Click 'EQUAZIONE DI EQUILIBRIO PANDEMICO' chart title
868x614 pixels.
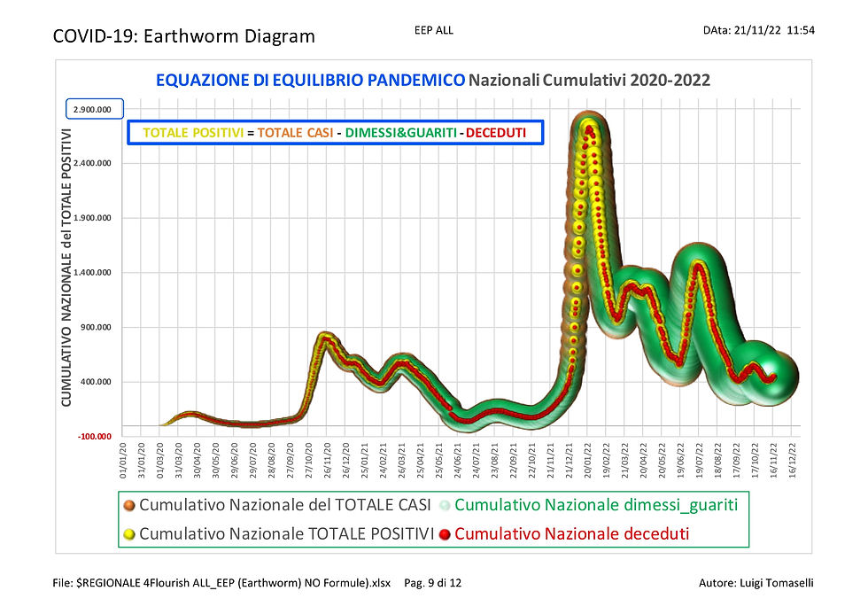(x=310, y=81)
